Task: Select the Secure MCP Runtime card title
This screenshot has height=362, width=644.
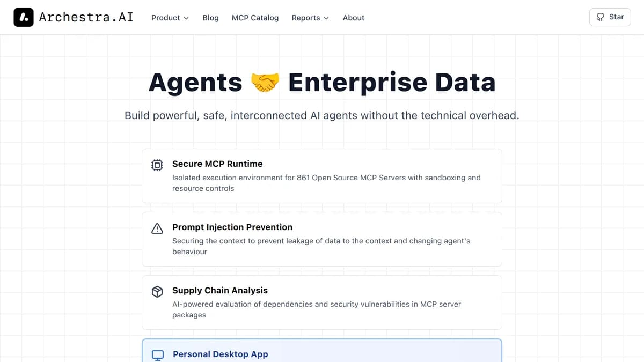Action: tap(217, 164)
